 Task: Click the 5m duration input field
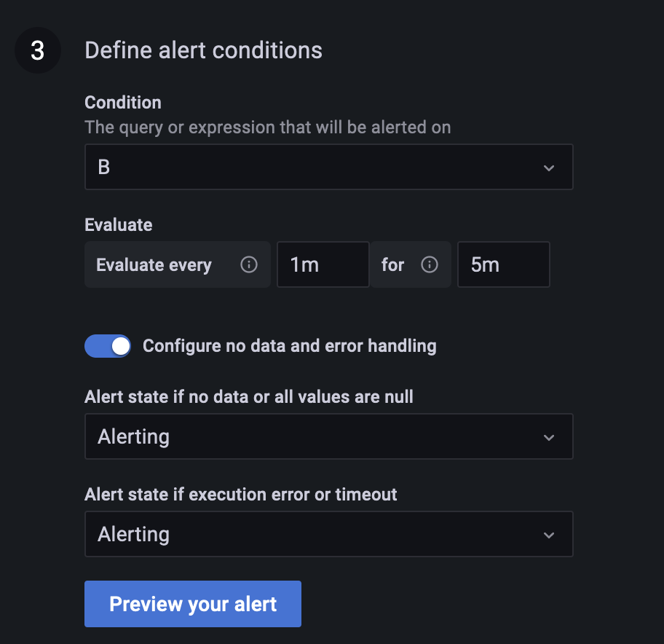point(503,264)
